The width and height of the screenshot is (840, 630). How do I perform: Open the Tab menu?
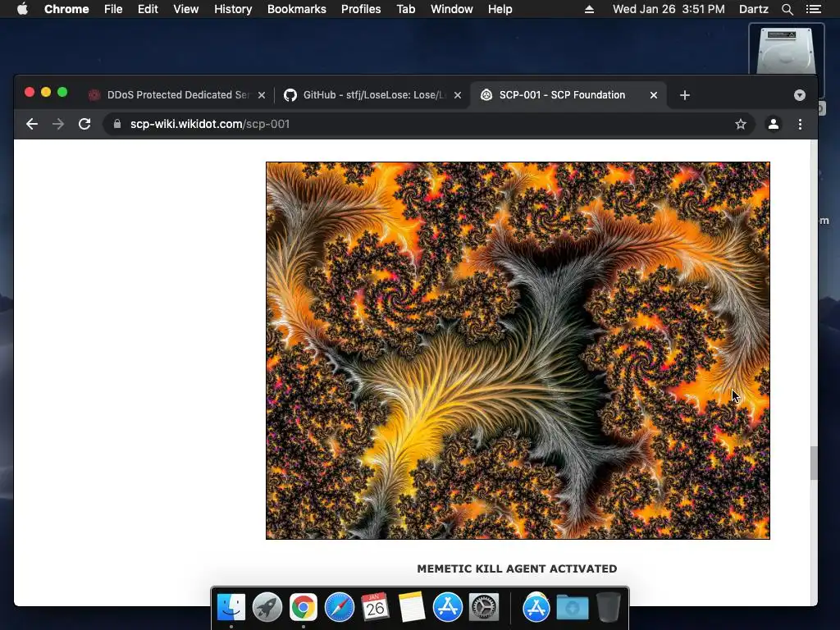click(x=405, y=9)
